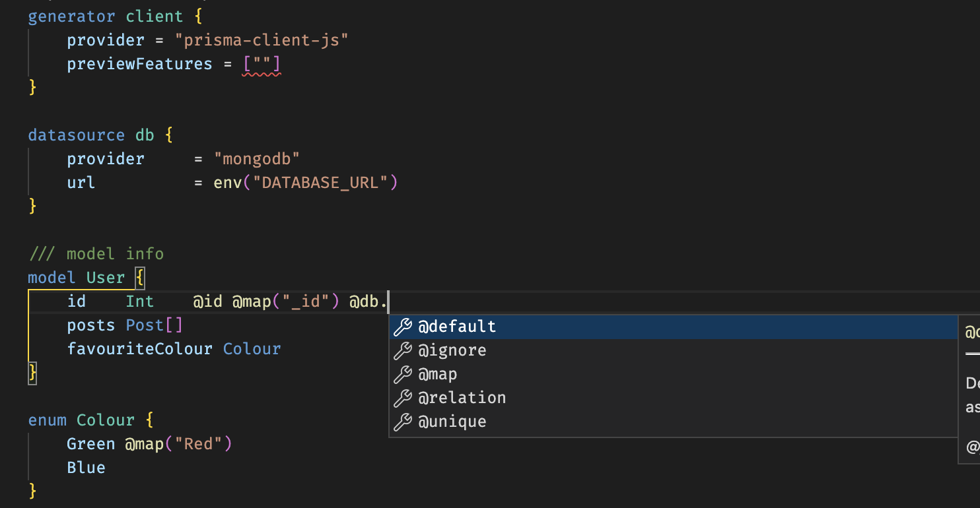Click the red-underlined previewFeatures value

[263, 63]
